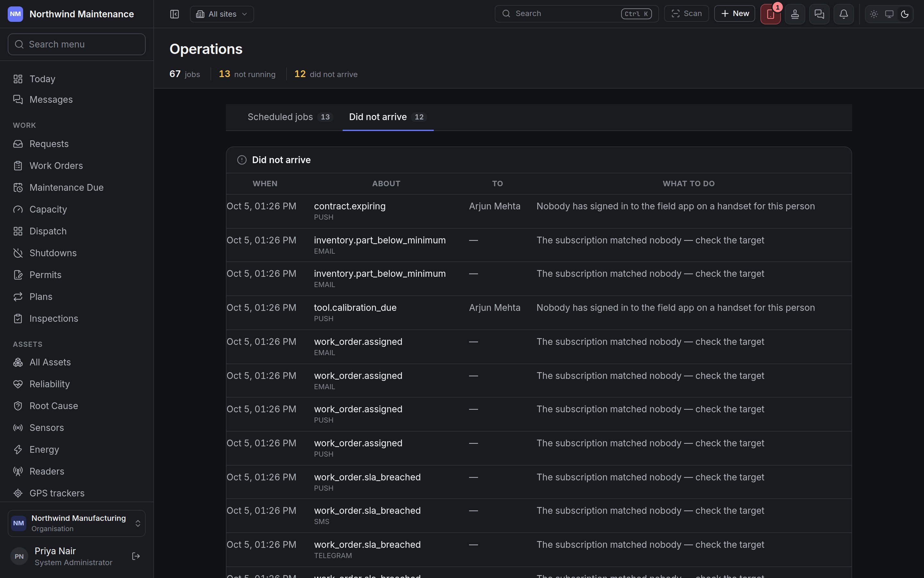Open Inspections page
This screenshot has height=578, width=924.
[77, 319]
